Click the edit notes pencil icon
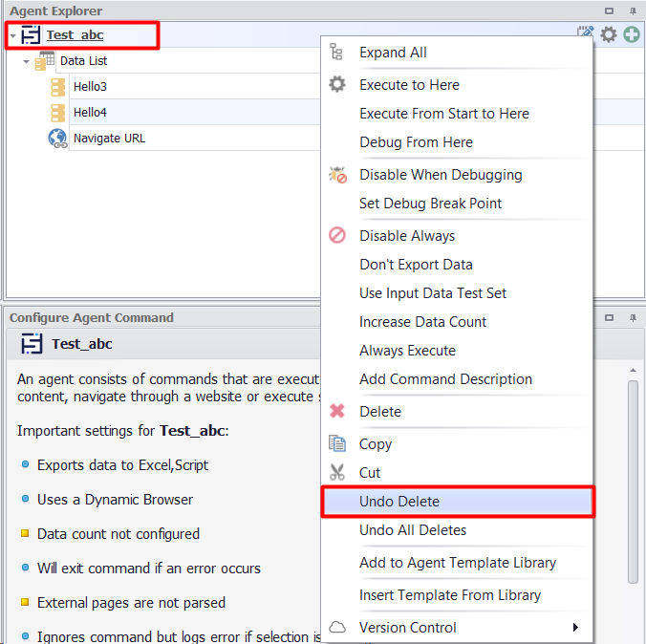646x644 pixels. pos(586,33)
